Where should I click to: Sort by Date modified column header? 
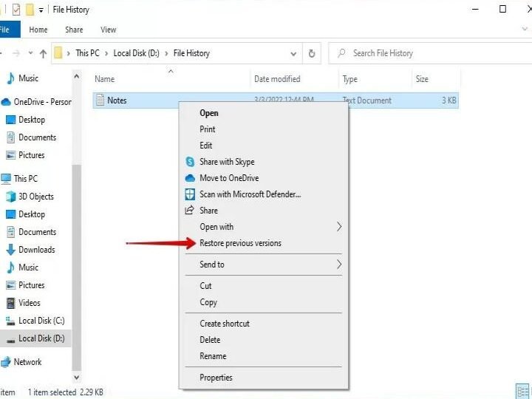coord(294,79)
